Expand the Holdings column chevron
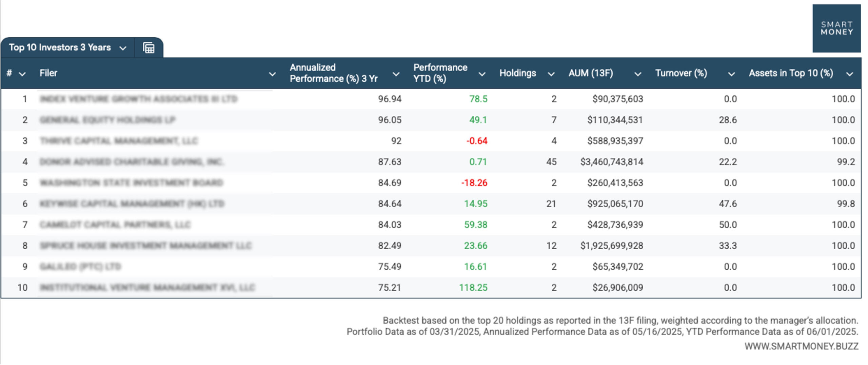868x365 pixels. 551,74
